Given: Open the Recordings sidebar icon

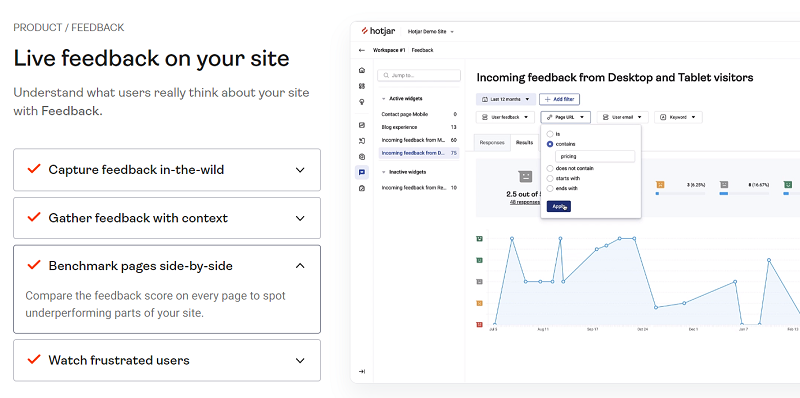Looking at the screenshot, I should (362, 141).
